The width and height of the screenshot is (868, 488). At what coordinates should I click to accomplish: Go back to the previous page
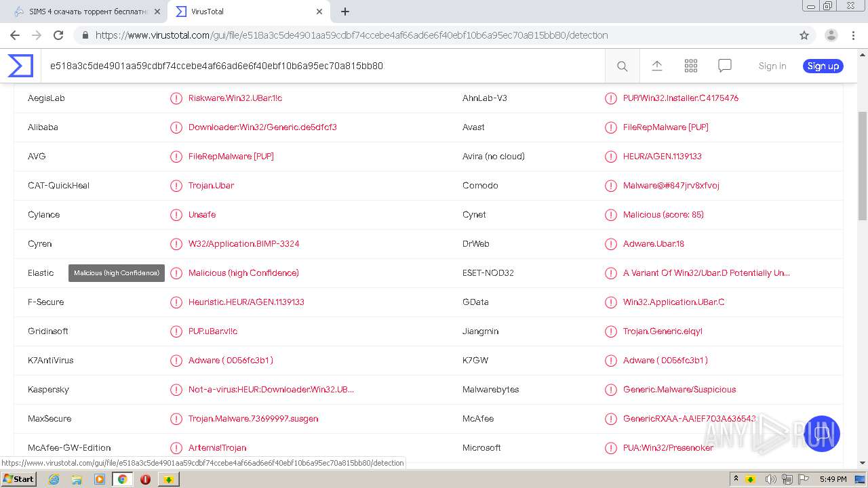(15, 35)
